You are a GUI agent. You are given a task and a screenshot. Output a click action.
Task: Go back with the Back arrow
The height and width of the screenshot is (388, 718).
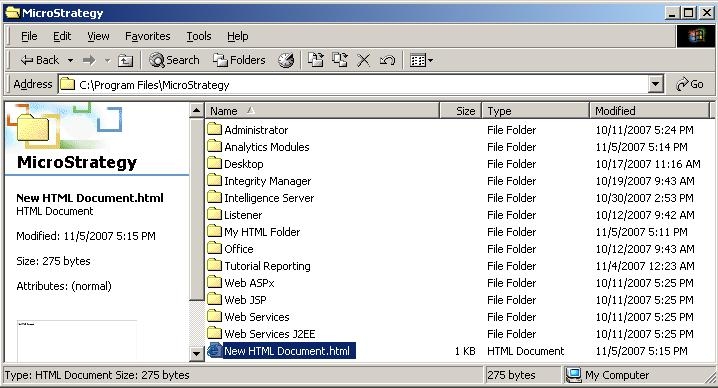click(x=39, y=60)
